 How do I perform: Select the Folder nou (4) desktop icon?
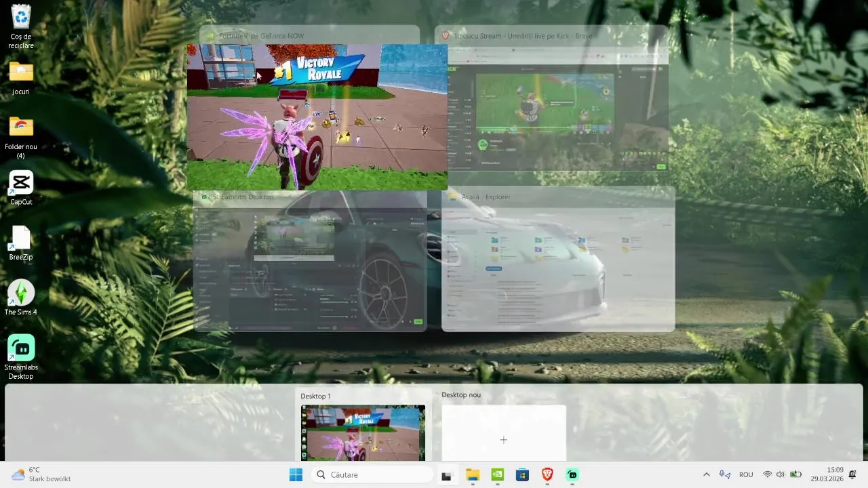click(x=21, y=138)
